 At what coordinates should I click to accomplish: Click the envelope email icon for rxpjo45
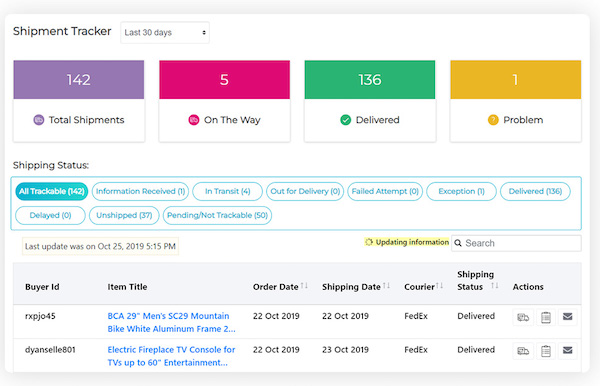coord(567,316)
